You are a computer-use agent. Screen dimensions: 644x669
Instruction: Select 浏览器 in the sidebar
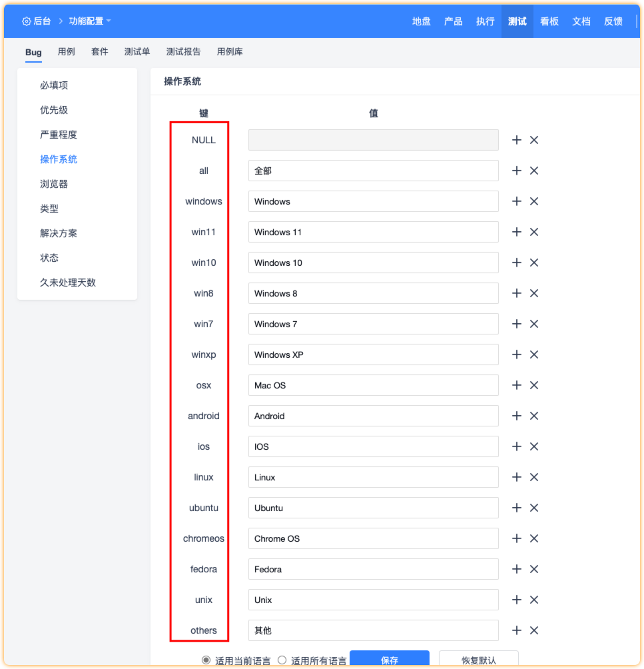(54, 185)
